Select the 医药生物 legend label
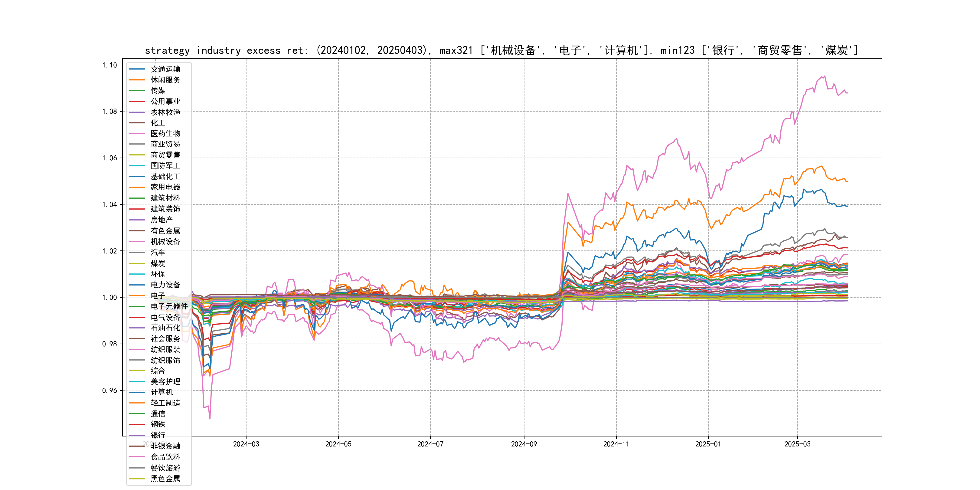Viewport: 980px width, 490px height. (x=165, y=133)
